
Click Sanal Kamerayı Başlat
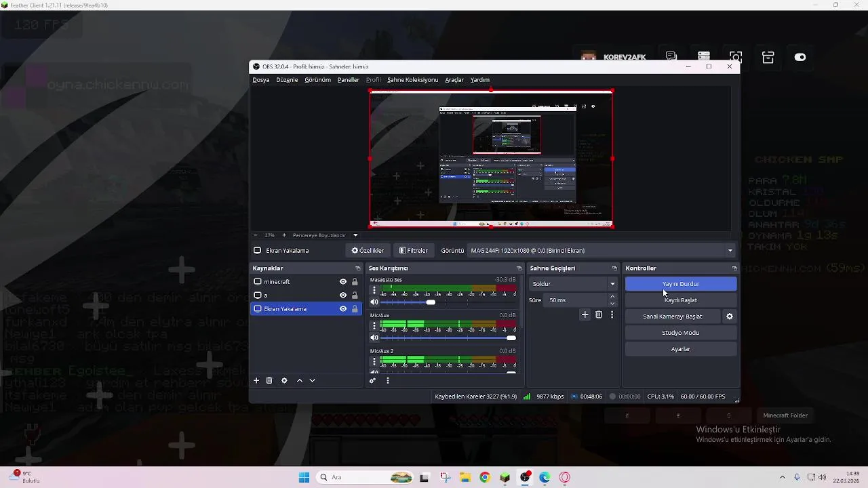click(673, 317)
